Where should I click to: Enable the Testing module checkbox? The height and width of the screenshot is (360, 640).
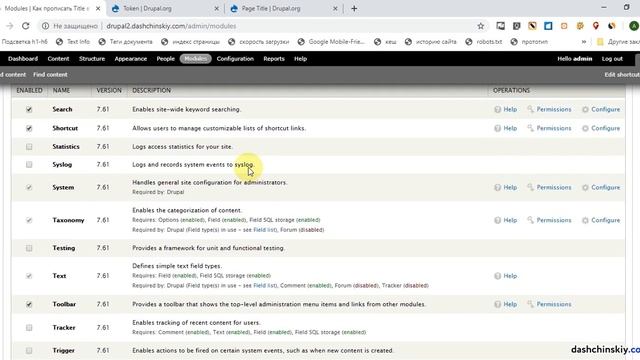(29, 248)
